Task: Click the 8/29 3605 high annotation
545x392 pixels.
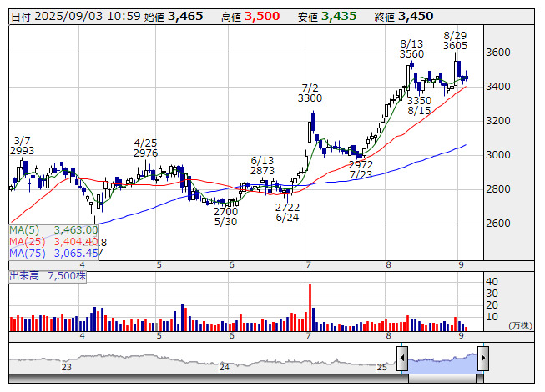Action: 455,41
